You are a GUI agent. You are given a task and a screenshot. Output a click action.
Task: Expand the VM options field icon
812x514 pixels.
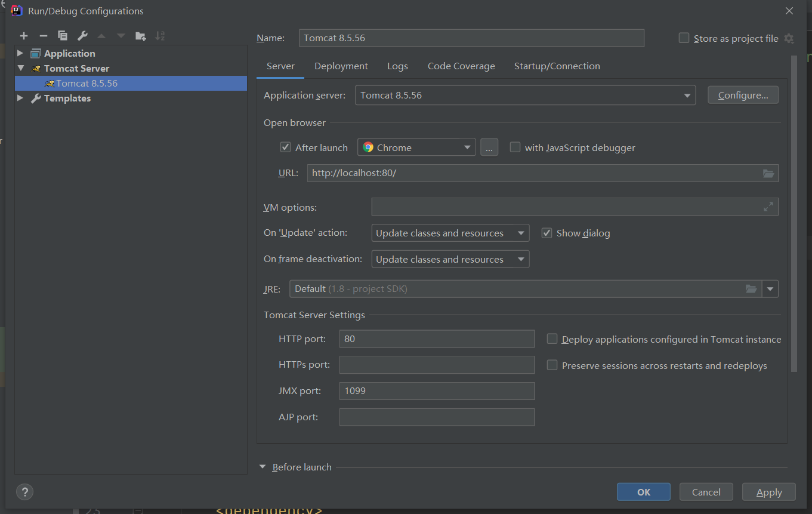[x=768, y=207]
